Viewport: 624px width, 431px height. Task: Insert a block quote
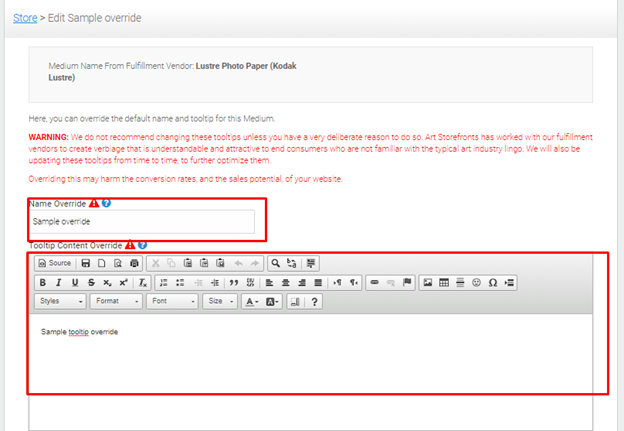click(x=234, y=283)
